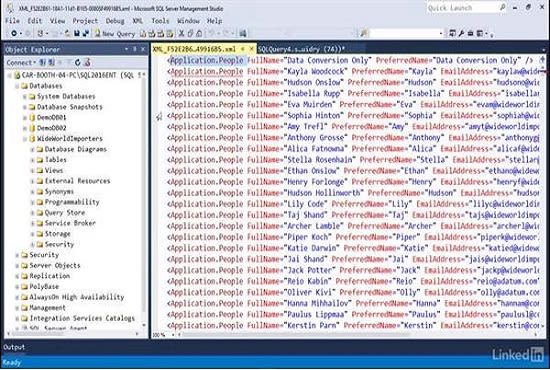Open the Debug menu
Screen dimensions: 550x370
tap(115, 21)
